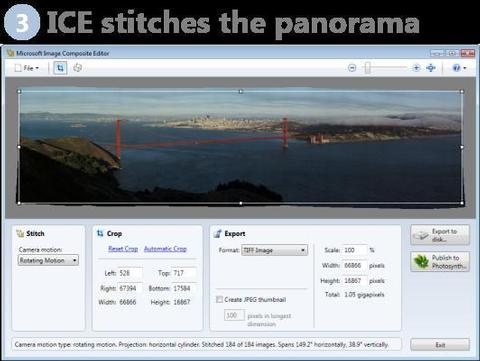Image resolution: width=480 pixels, height=361 pixels.
Task: Expand the Camera motion dropdown
Action: tap(48, 260)
